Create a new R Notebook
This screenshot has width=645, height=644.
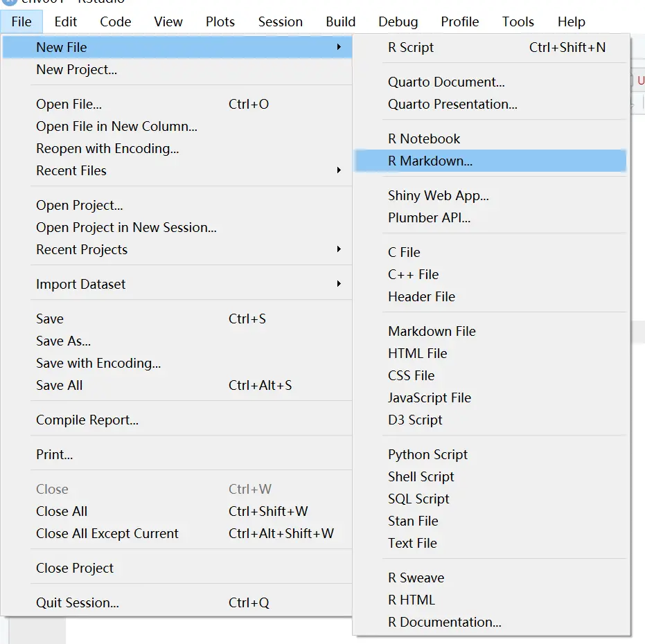click(491, 138)
